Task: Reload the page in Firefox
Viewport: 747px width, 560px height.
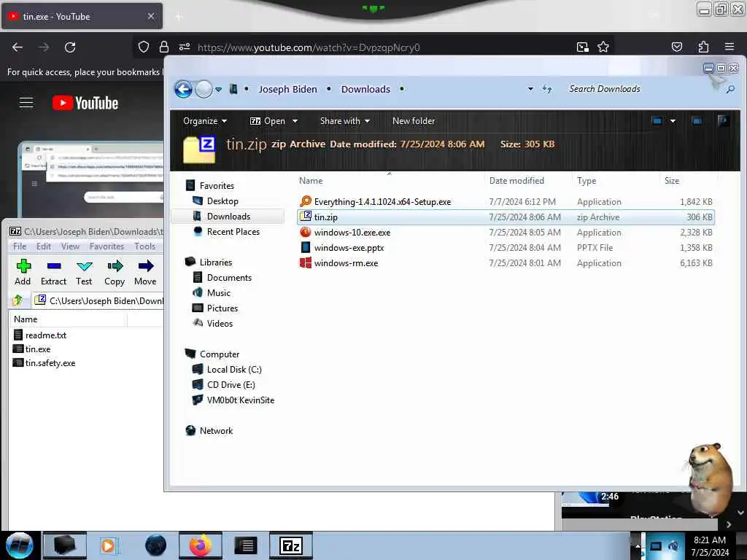Action: pos(70,47)
